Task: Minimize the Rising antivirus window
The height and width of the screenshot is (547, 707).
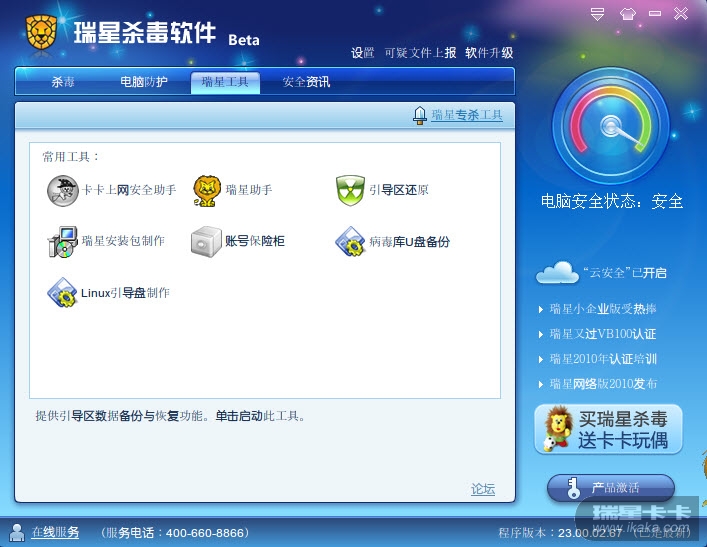Action: point(655,14)
